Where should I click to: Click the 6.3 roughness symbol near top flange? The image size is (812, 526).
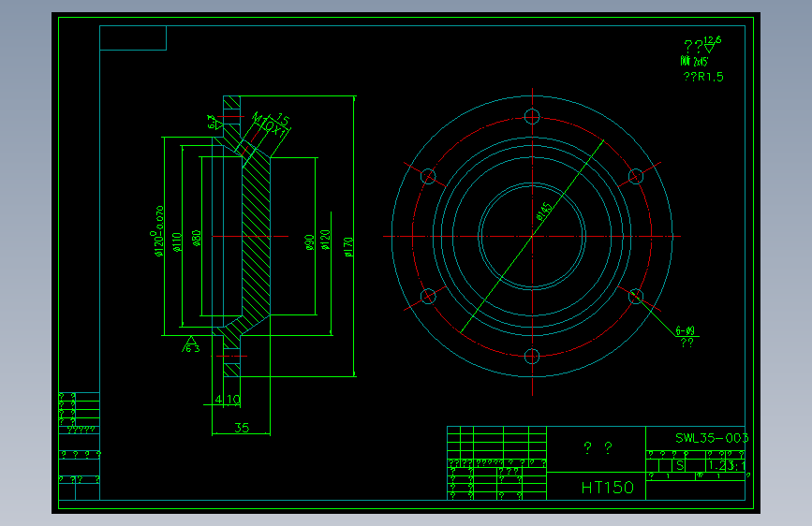(214, 123)
